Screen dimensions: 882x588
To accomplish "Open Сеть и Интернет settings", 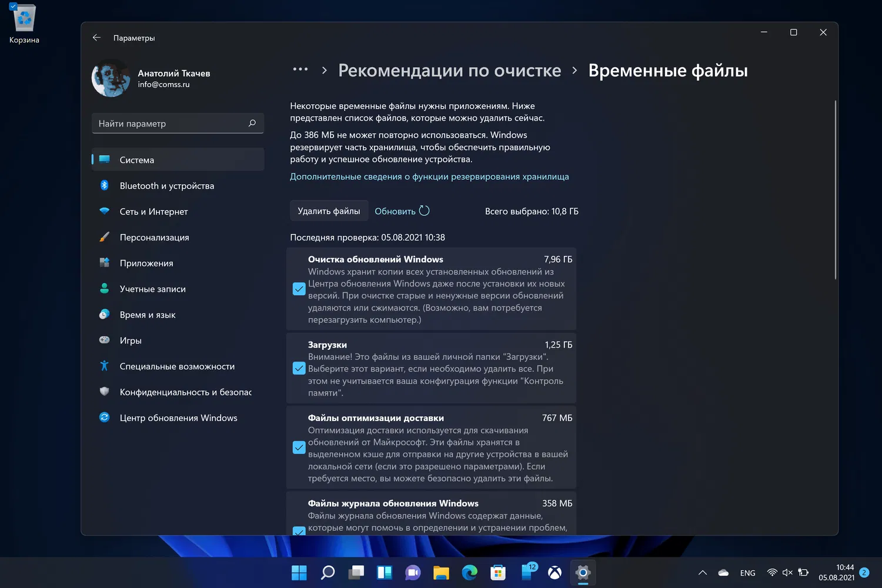I will click(x=178, y=211).
